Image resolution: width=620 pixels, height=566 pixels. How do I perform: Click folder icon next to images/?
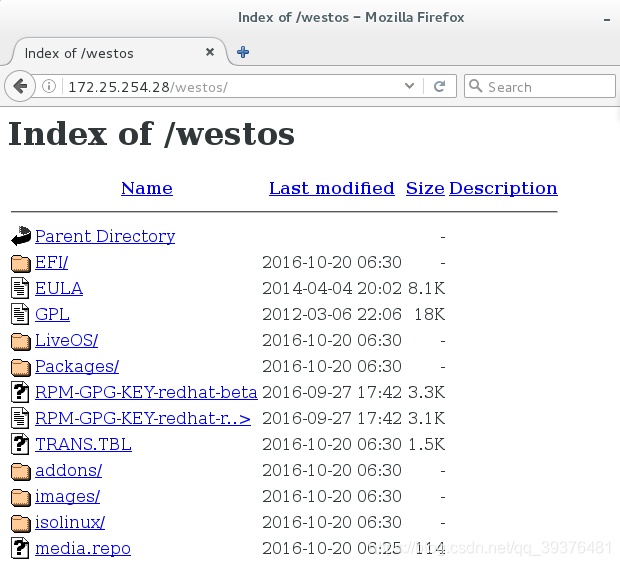21,498
